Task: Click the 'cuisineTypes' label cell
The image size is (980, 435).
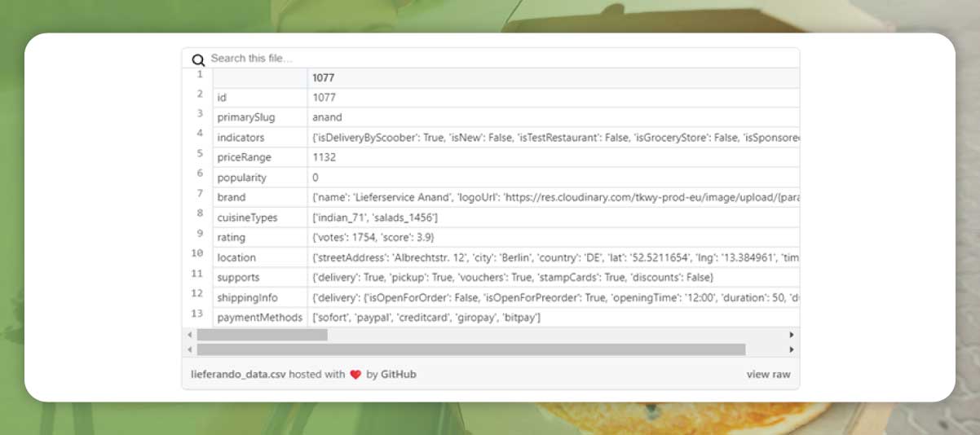Action: (260, 217)
